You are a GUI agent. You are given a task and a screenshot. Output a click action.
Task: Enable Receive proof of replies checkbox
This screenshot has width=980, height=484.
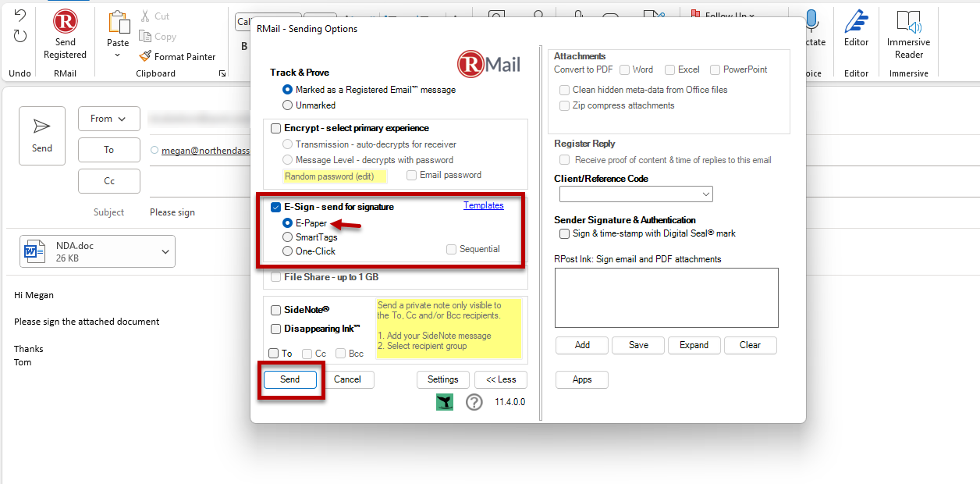click(x=565, y=160)
